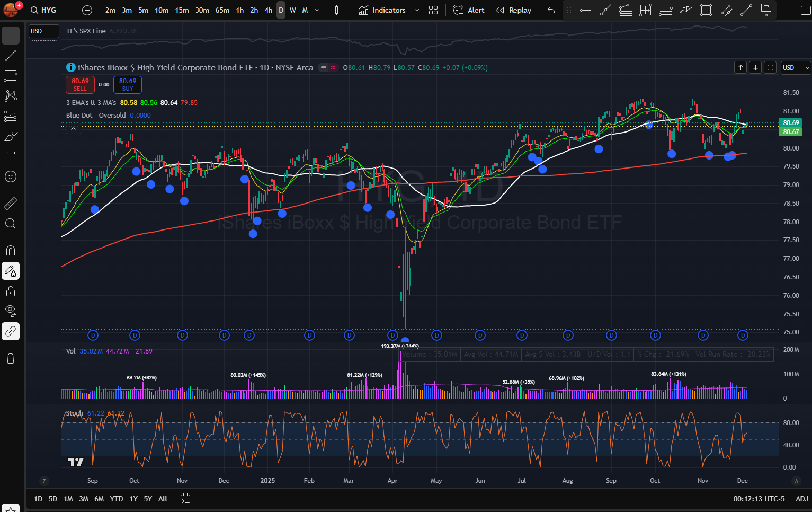Set range to 5Y
812x512 pixels.
click(x=148, y=499)
